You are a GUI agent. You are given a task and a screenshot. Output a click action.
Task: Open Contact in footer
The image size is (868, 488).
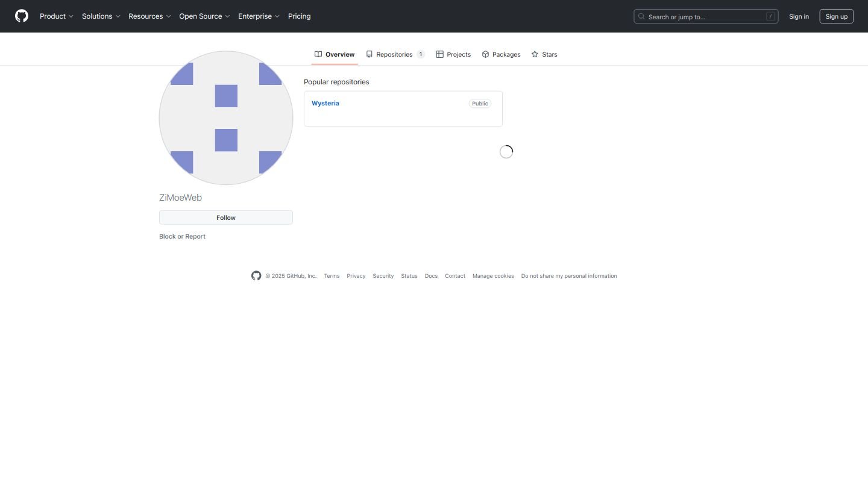455,276
